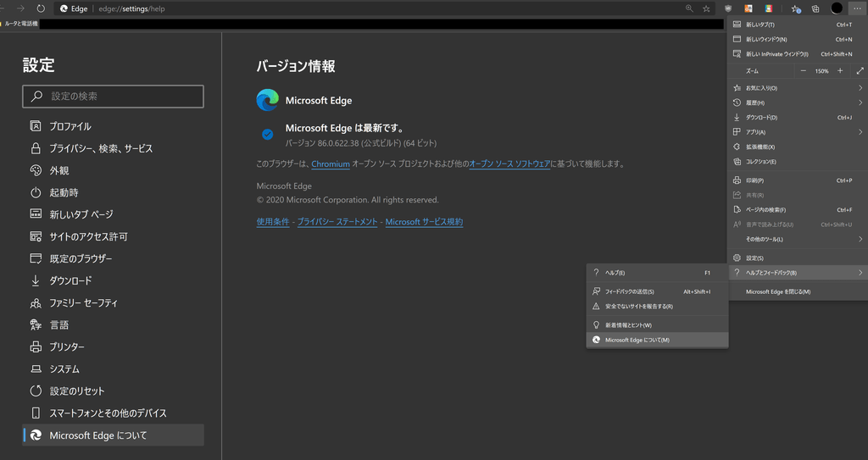868x460 pixels.
Task: Open the favorites list toolbar icon
Action: coord(795,8)
